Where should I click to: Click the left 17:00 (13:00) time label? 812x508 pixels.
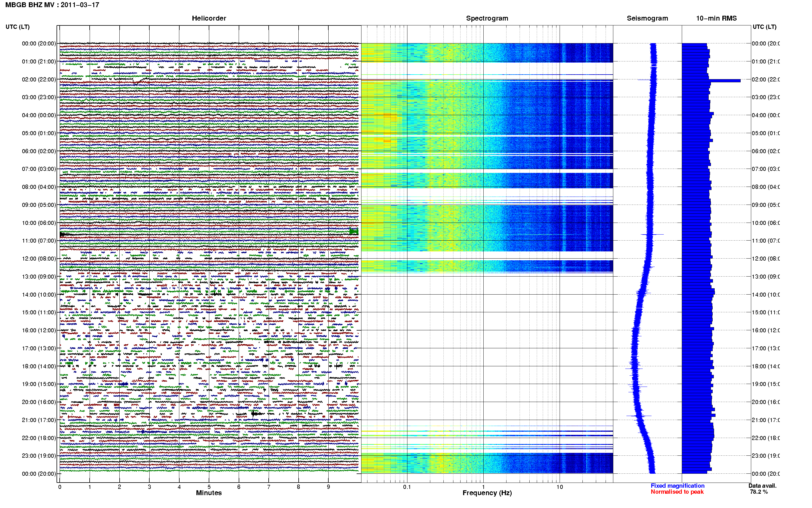[x=39, y=348]
